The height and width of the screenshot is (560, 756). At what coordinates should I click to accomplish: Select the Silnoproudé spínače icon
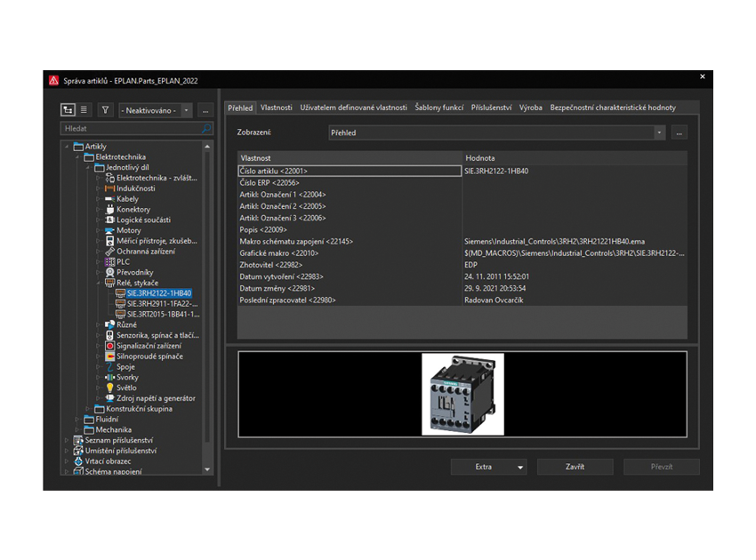[x=110, y=356]
